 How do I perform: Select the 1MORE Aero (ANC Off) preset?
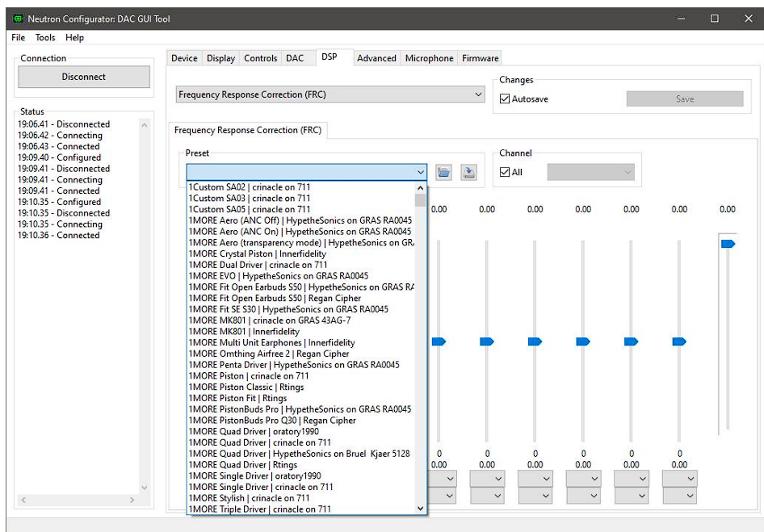[300, 220]
